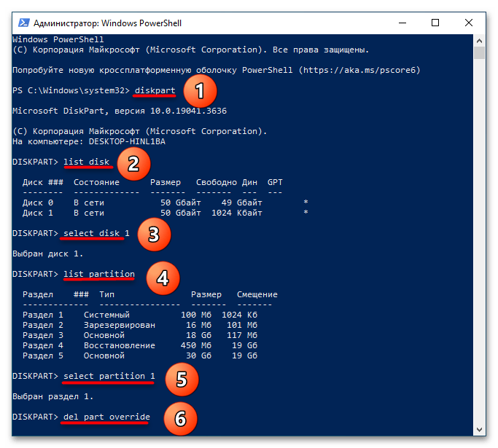Click the 'Раздел 2' Зарезервирован row
498x448 pixels.
[140, 325]
